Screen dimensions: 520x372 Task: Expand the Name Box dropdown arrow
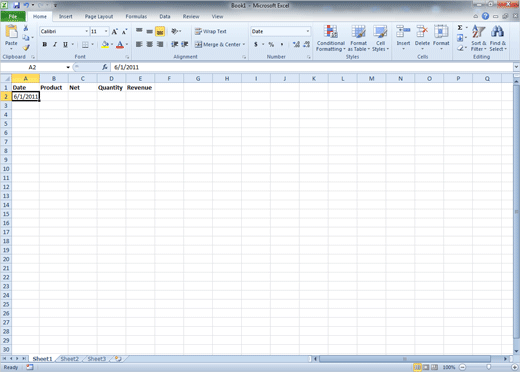pyautogui.click(x=68, y=67)
